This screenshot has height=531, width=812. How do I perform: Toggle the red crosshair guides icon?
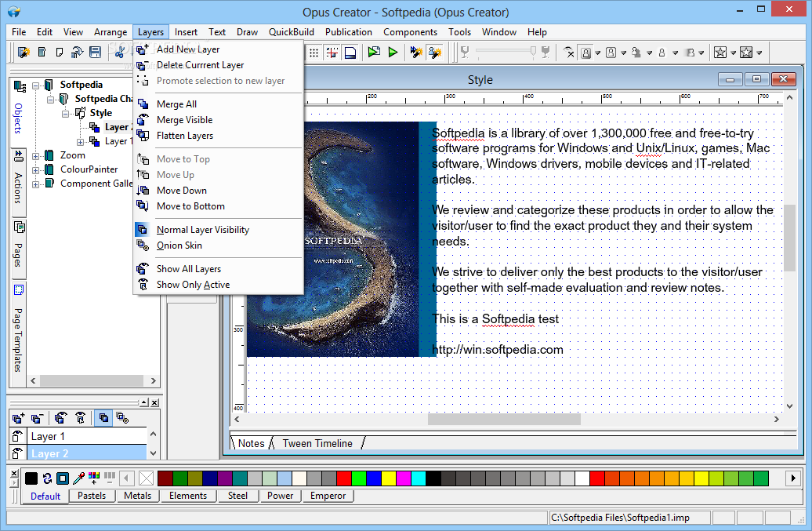point(332,53)
